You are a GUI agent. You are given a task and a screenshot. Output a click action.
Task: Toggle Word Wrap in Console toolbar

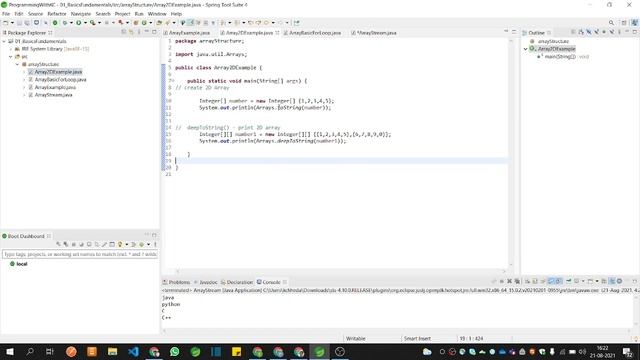pyautogui.click(x=543, y=281)
